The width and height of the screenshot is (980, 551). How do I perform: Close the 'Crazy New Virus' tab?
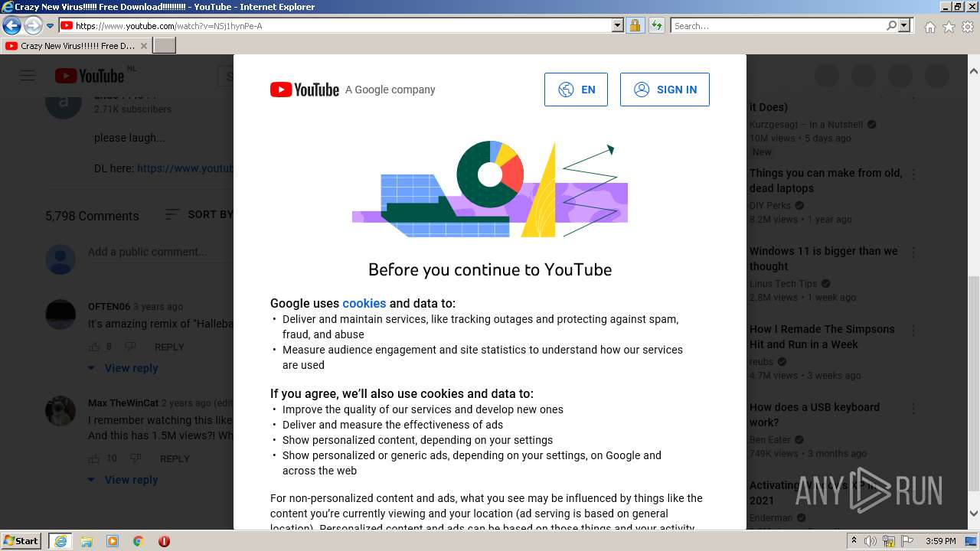click(x=144, y=46)
